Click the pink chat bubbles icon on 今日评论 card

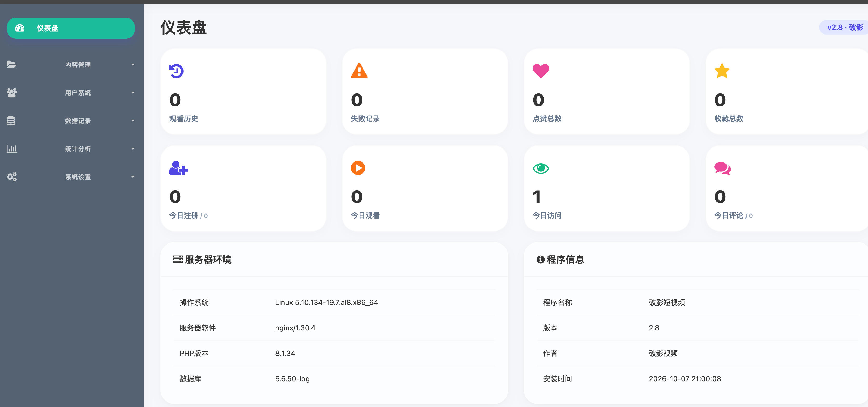[722, 168]
